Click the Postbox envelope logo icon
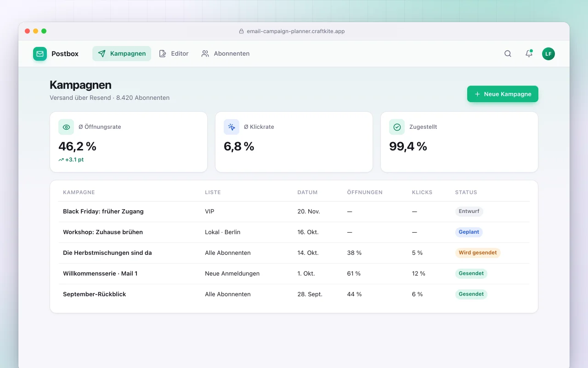Screen dimensions: 588x368 click(40, 54)
